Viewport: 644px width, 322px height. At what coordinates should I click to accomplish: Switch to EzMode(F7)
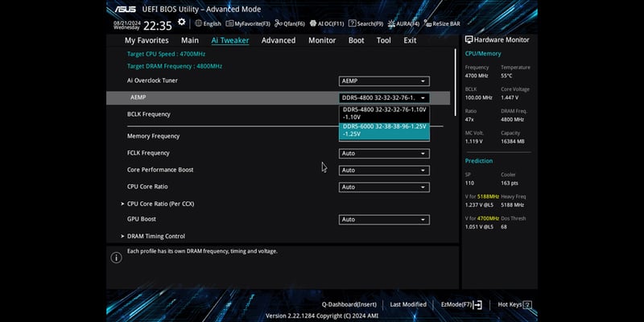(461, 304)
